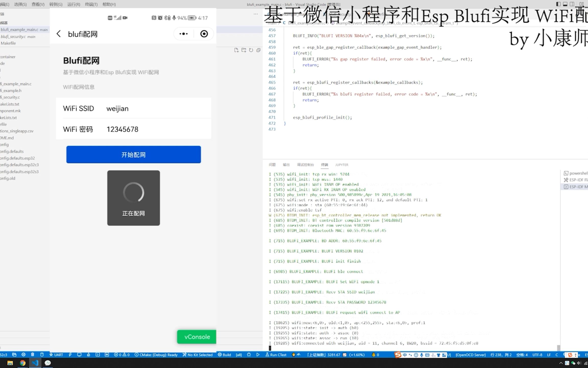588x368 pixels.
Task: Tap the 开始配网 button
Action: point(133,154)
